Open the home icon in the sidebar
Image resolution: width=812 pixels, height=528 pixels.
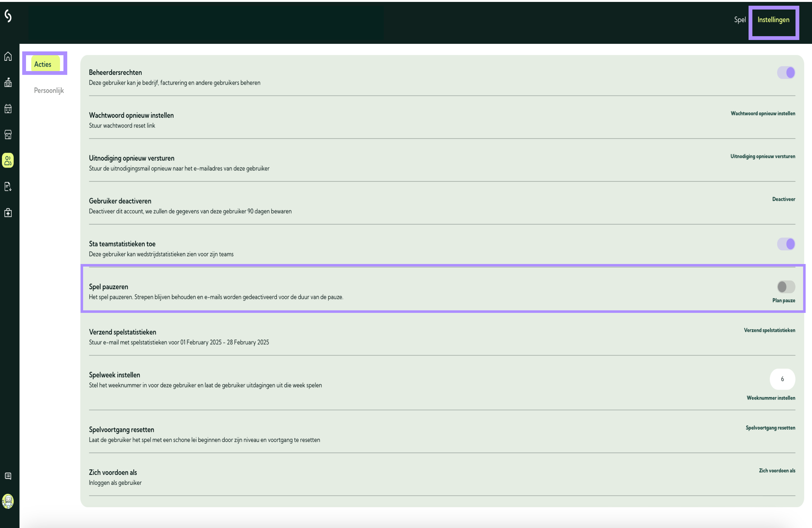click(x=8, y=56)
